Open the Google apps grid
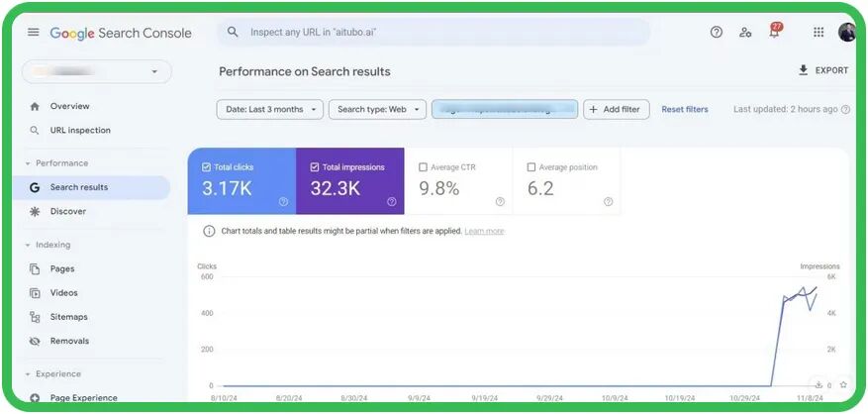The height and width of the screenshot is (414, 868). coord(819,33)
